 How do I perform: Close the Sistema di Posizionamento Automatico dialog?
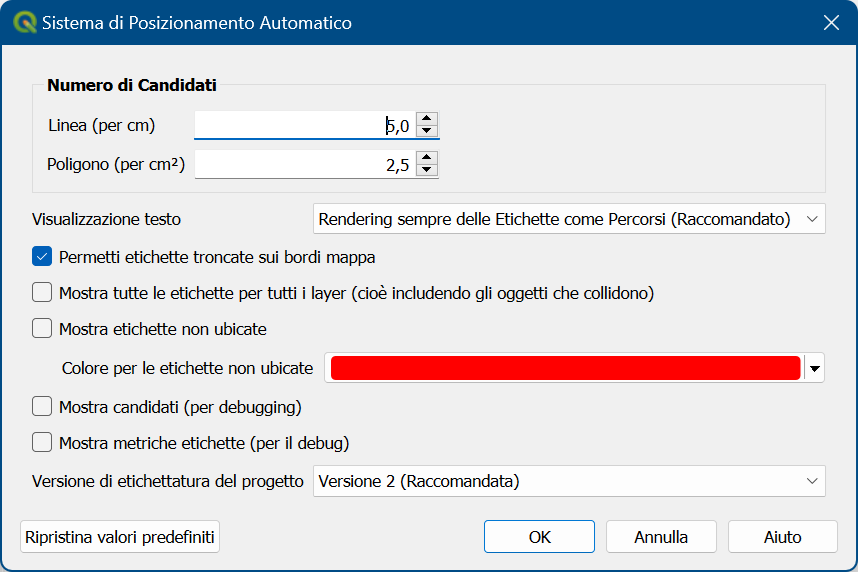pyautogui.click(x=831, y=22)
